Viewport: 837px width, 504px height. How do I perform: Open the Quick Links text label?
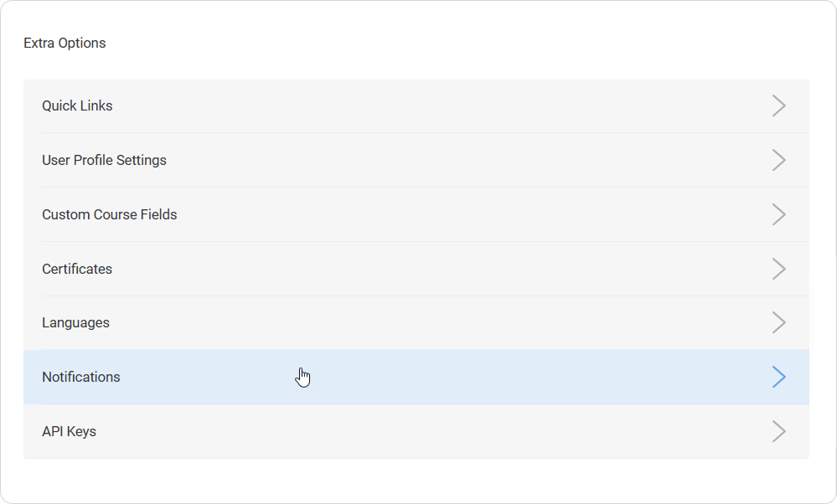(x=77, y=105)
